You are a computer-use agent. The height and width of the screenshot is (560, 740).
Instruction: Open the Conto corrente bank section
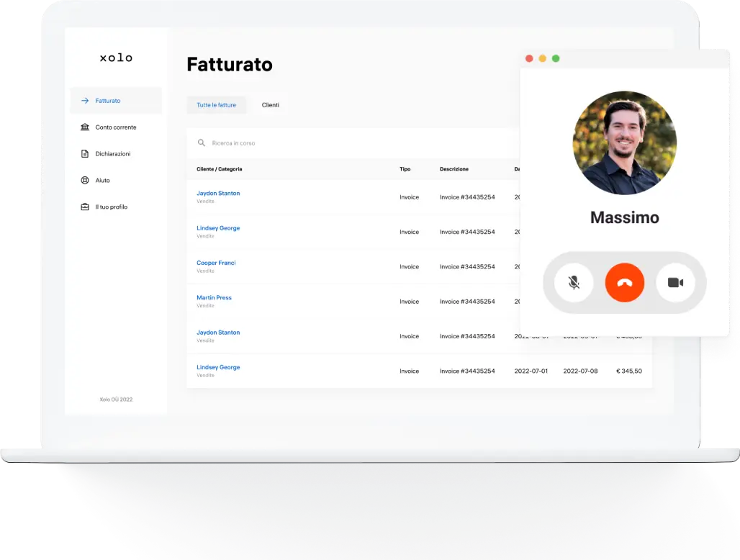click(114, 127)
